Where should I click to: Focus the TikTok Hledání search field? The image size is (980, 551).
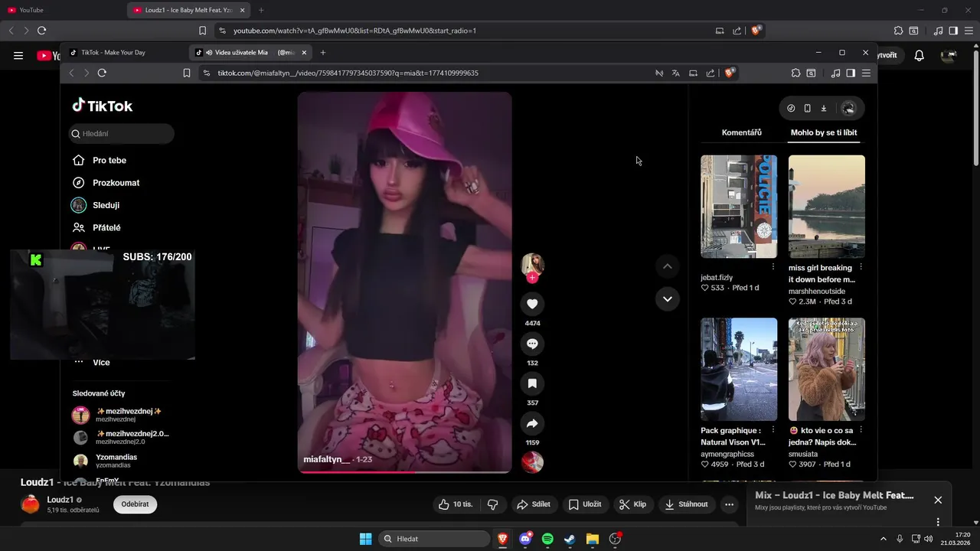click(x=122, y=134)
